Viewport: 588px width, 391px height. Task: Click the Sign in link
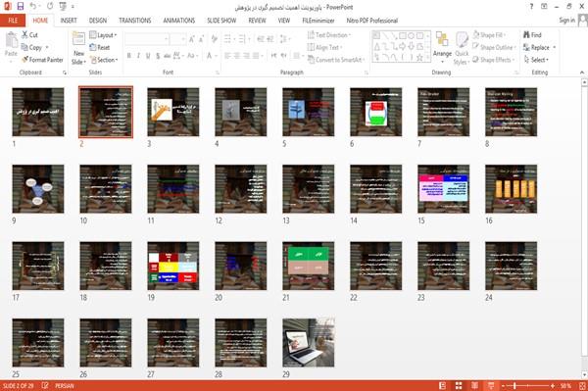point(566,21)
